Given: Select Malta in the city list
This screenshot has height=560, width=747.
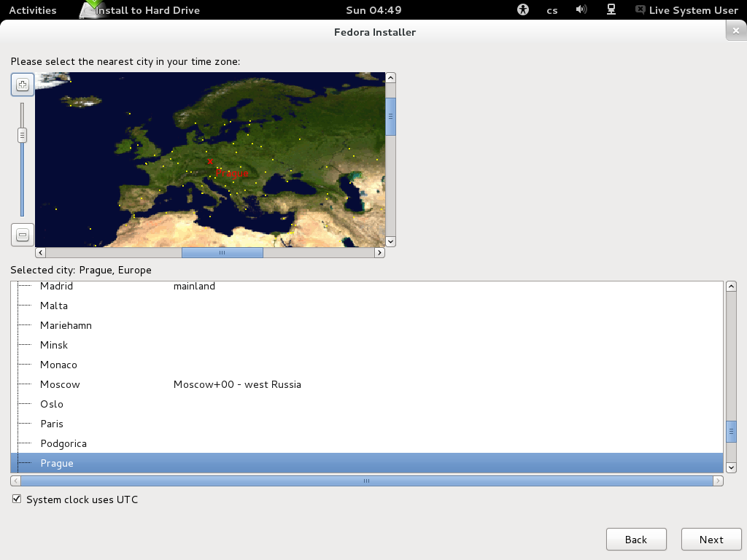Looking at the screenshot, I should [x=367, y=306].
